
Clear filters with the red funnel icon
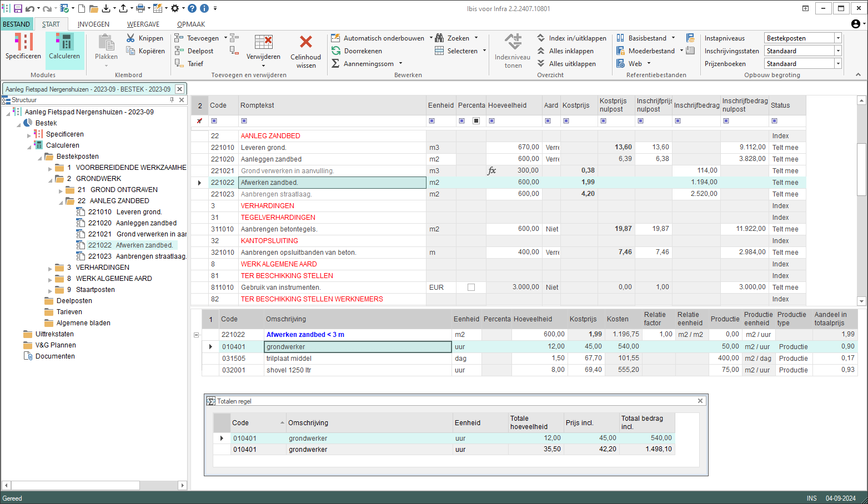pyautogui.click(x=199, y=120)
